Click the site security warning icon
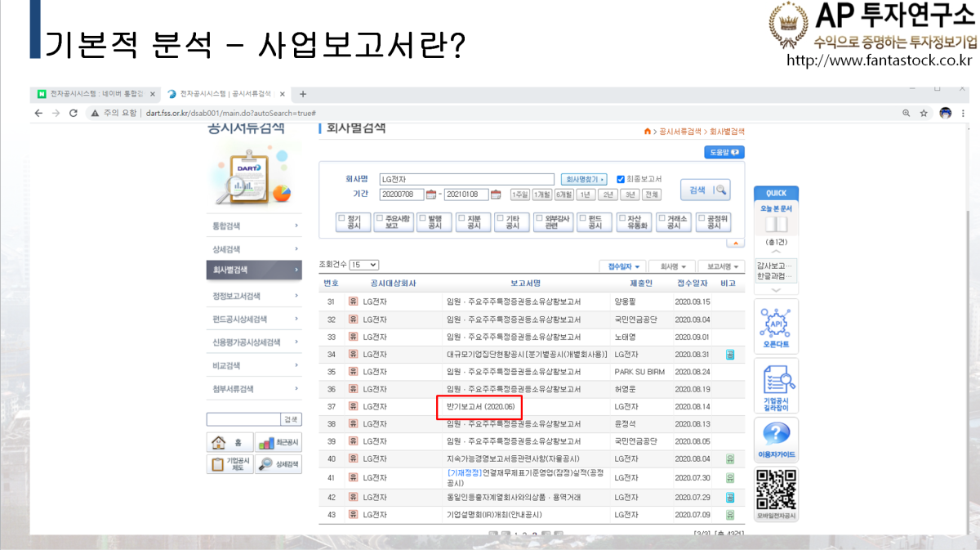This screenshot has height=550, width=980. (x=95, y=113)
